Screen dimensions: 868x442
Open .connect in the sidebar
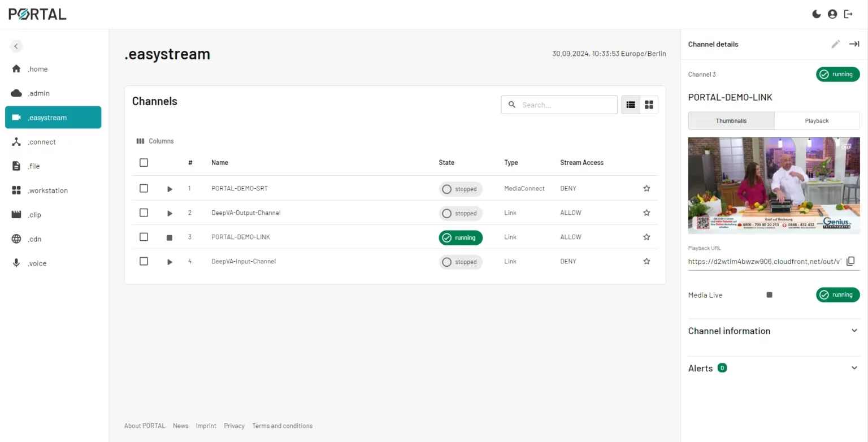tap(42, 142)
